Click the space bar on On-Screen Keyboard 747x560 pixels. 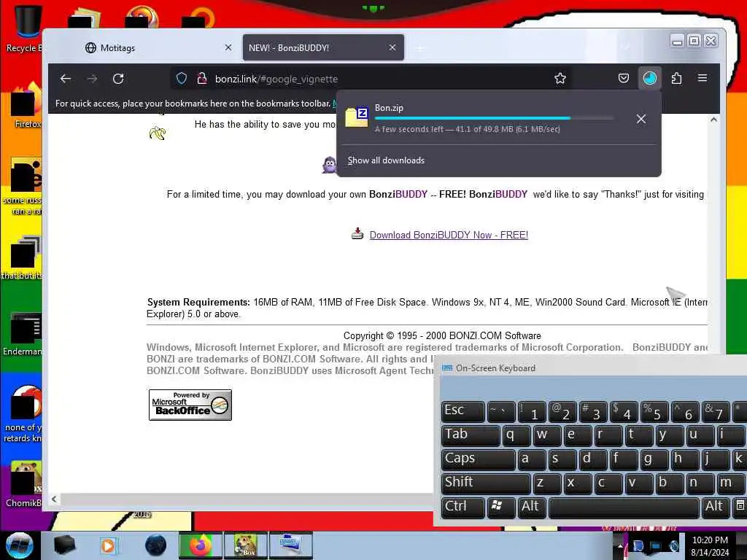point(624,507)
